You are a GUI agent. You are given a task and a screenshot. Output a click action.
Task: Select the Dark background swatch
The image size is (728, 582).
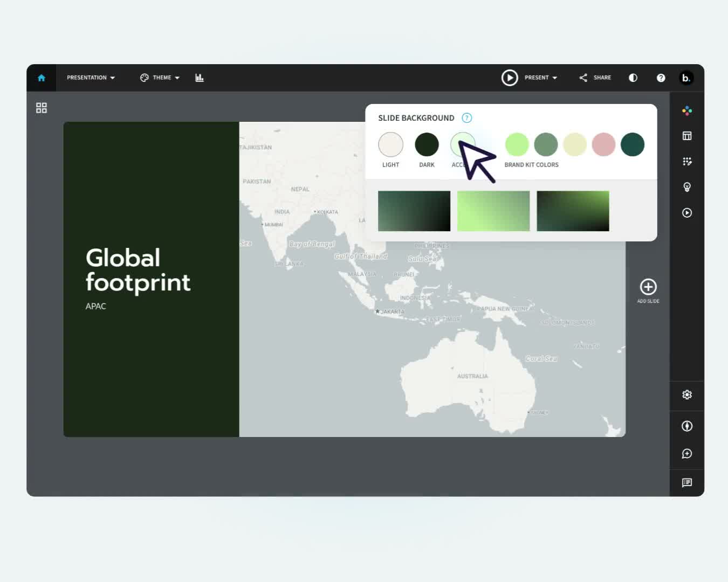[427, 144]
